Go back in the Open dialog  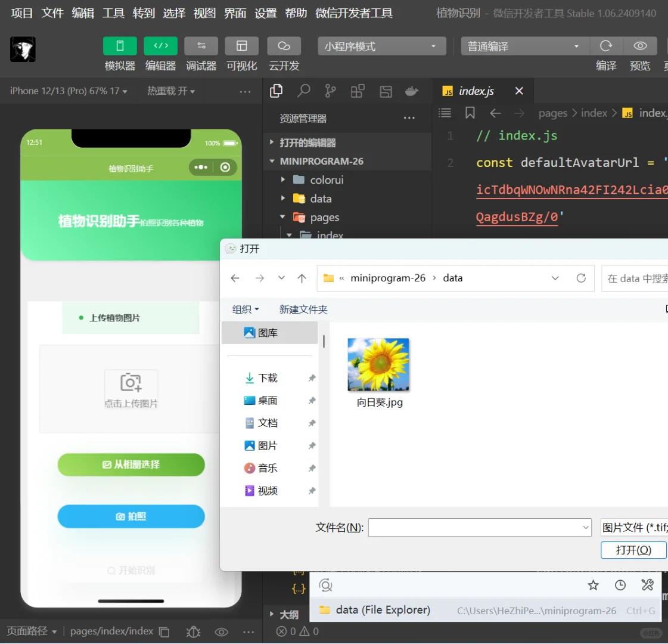coord(235,278)
